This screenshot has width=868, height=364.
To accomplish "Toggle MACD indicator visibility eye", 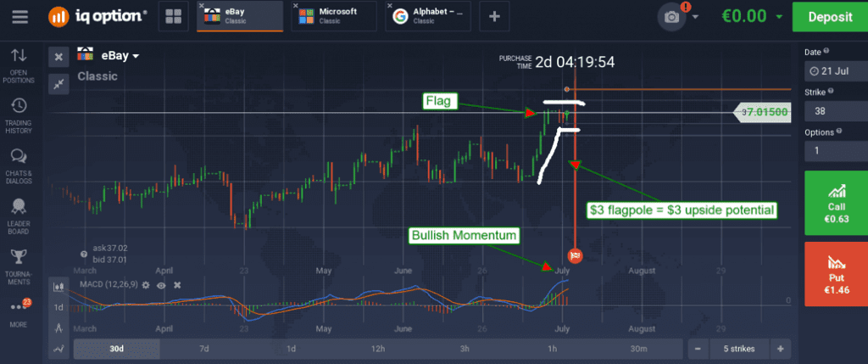I will point(162,285).
